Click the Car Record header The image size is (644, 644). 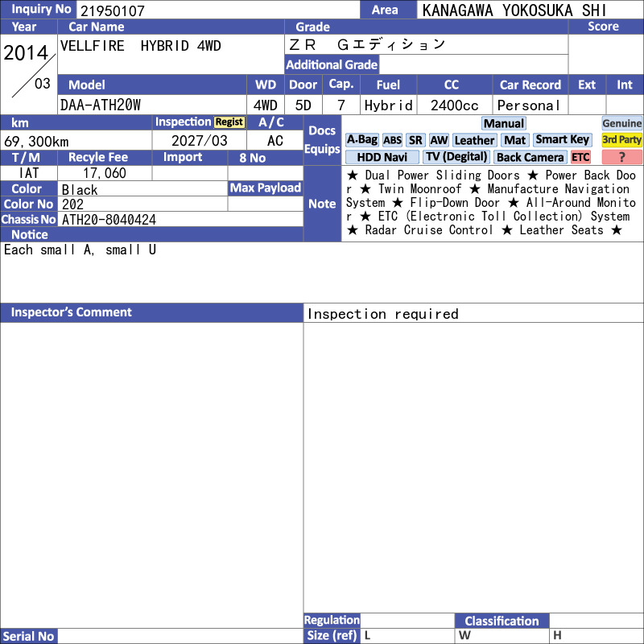530,85
